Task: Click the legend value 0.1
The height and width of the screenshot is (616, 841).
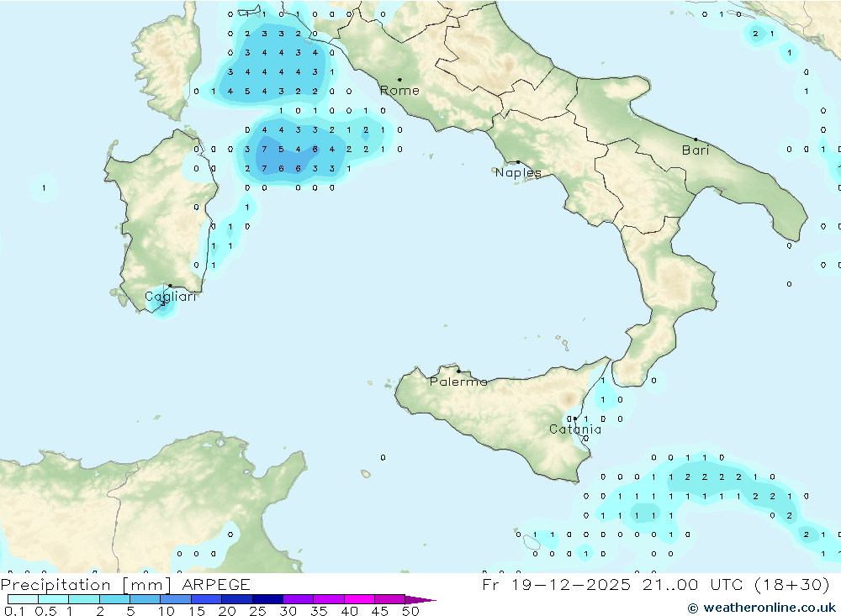Action: click(x=14, y=611)
